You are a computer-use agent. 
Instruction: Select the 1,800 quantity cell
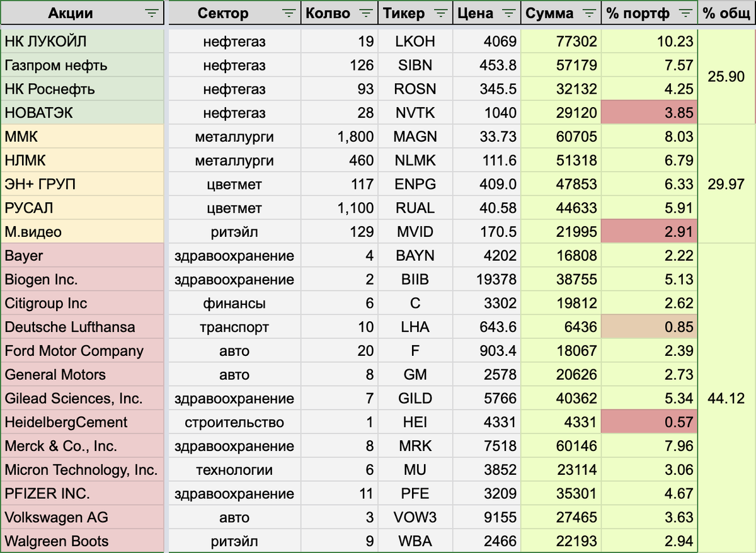pos(339,137)
